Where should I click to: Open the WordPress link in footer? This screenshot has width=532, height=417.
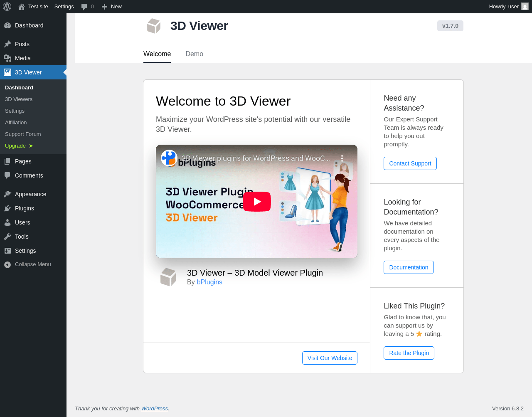click(x=155, y=409)
